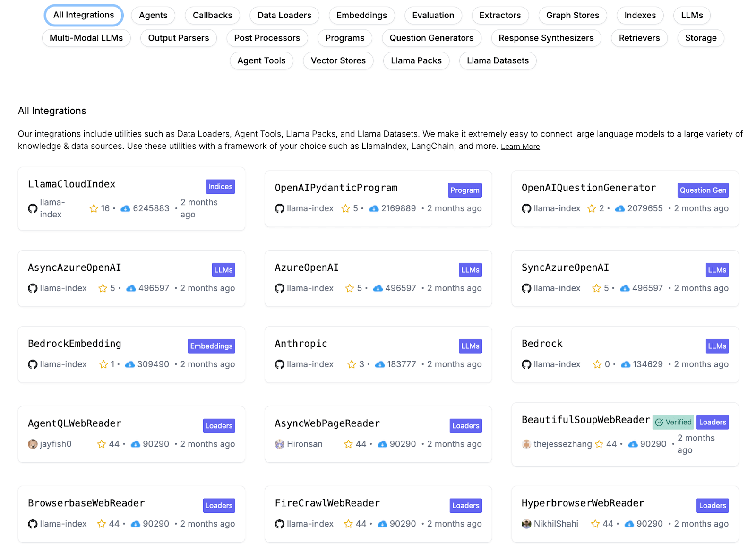The height and width of the screenshot is (553, 756).
Task: Click download cloud icon on Anthropic card
Action: tap(380, 364)
